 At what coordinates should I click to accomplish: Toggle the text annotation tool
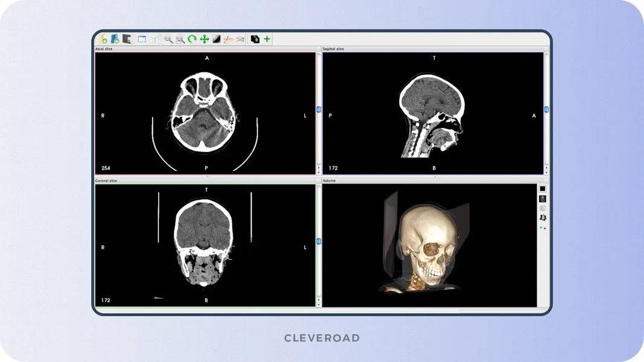[153, 39]
